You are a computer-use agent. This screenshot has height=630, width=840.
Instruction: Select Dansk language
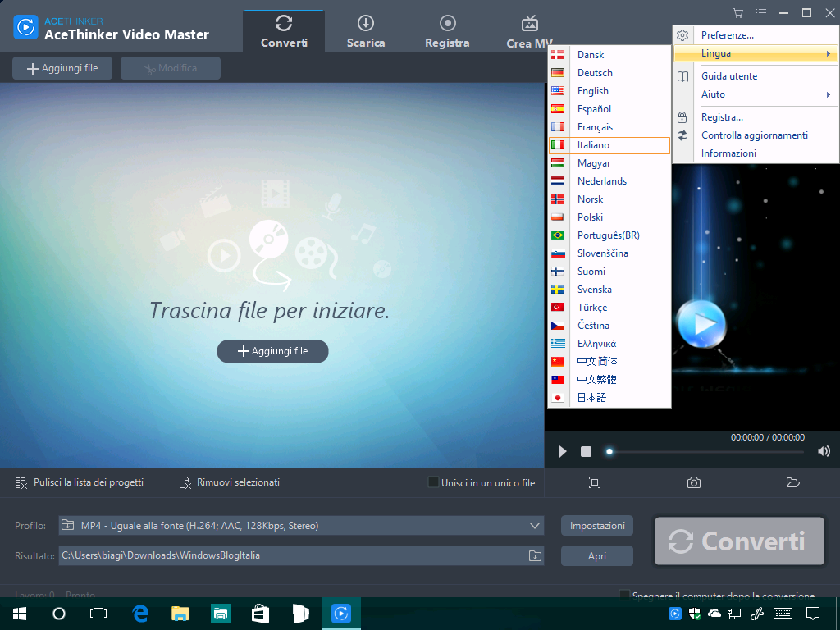(x=609, y=55)
